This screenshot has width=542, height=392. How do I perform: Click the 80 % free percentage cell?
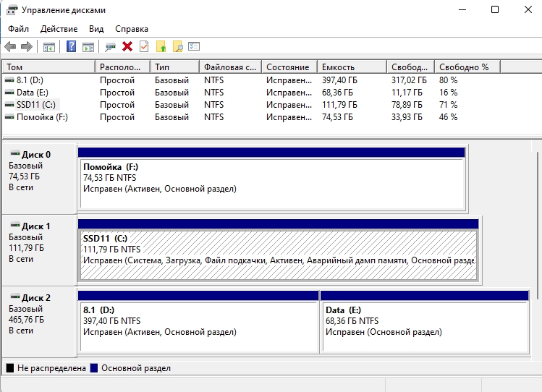449,80
